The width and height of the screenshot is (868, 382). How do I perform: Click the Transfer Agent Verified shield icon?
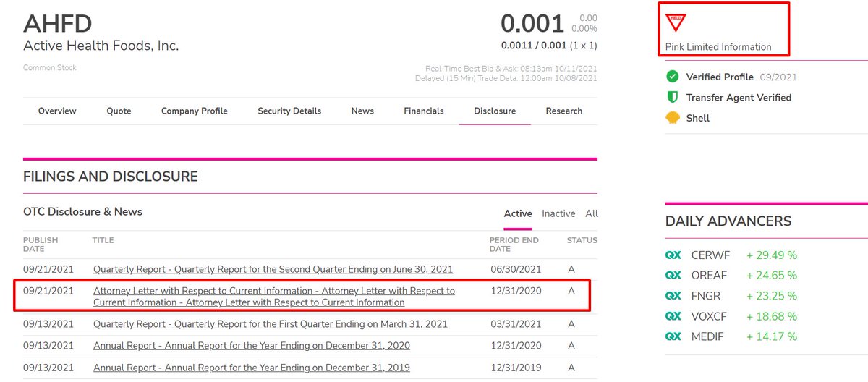click(673, 97)
